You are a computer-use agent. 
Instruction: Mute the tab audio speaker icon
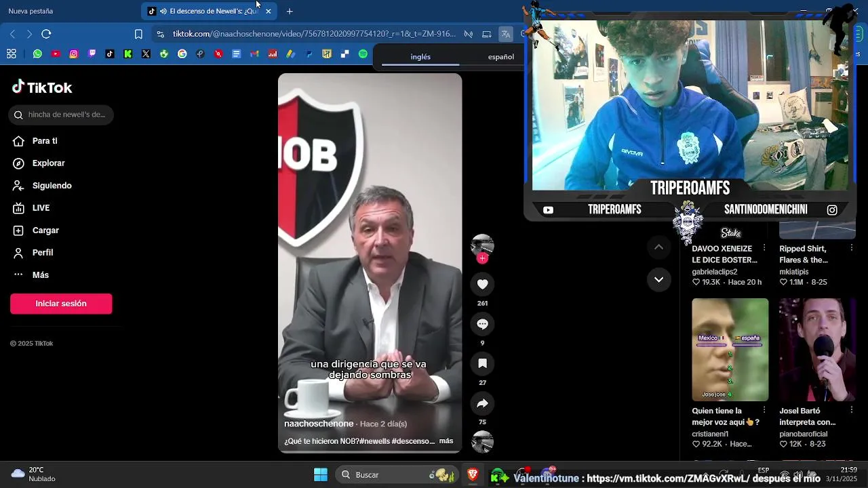pos(163,11)
